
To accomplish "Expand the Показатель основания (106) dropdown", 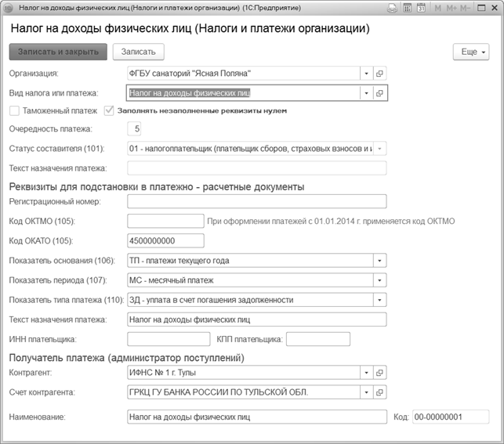I will click(379, 261).
